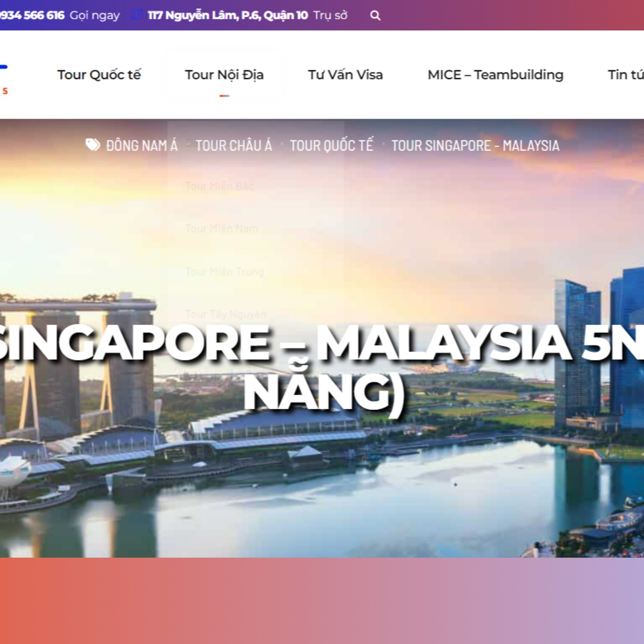Image resolution: width=644 pixels, height=644 pixels.
Task: Open the Tour Nội Địa menu
Action: 224,75
